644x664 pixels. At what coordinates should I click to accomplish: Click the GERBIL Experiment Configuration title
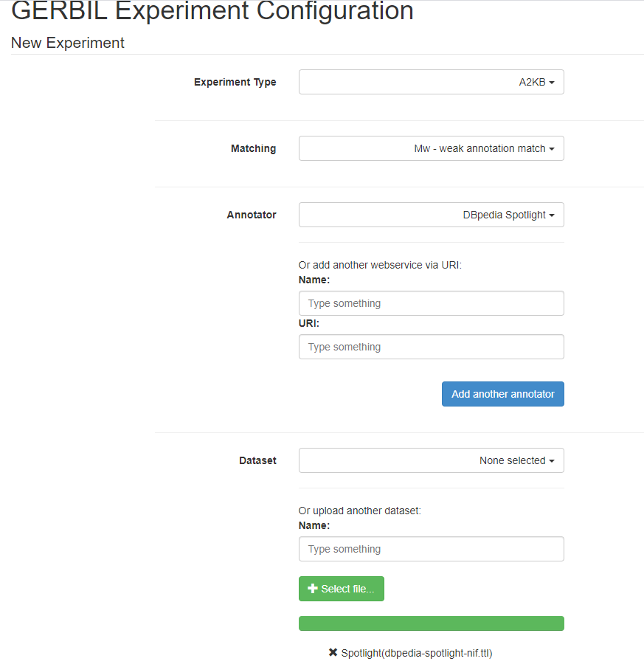[212, 12]
